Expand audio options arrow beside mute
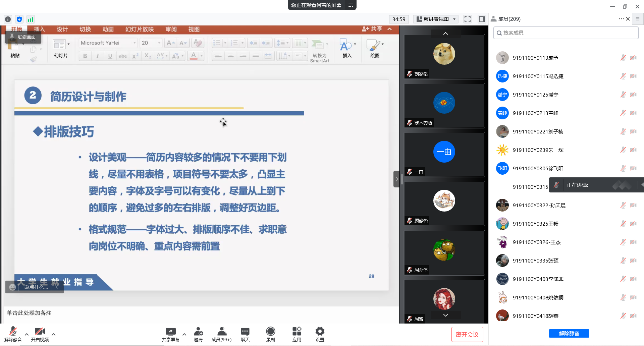Viewport: 644px width, 346px height. (x=27, y=334)
